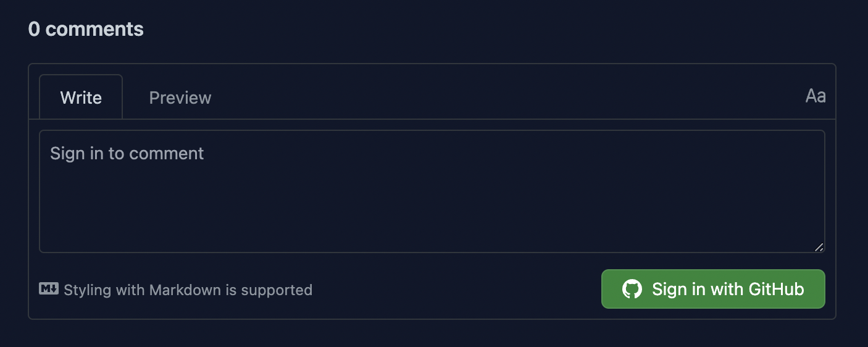Image resolution: width=868 pixels, height=347 pixels.
Task: Open the Styling with Markdown is supported link
Action: [x=188, y=290]
